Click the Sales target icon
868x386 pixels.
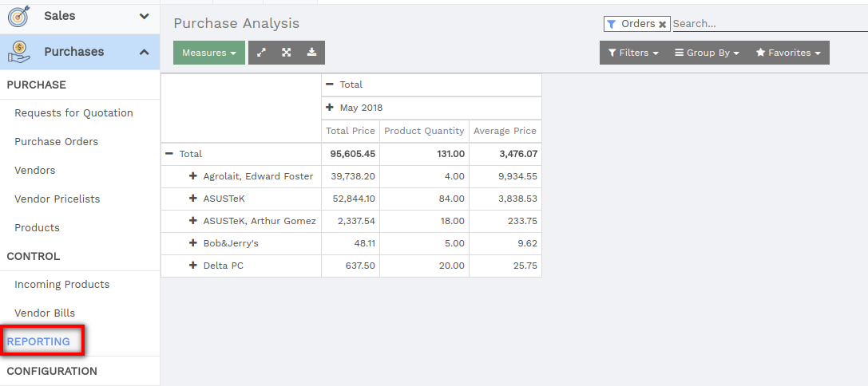coord(19,15)
